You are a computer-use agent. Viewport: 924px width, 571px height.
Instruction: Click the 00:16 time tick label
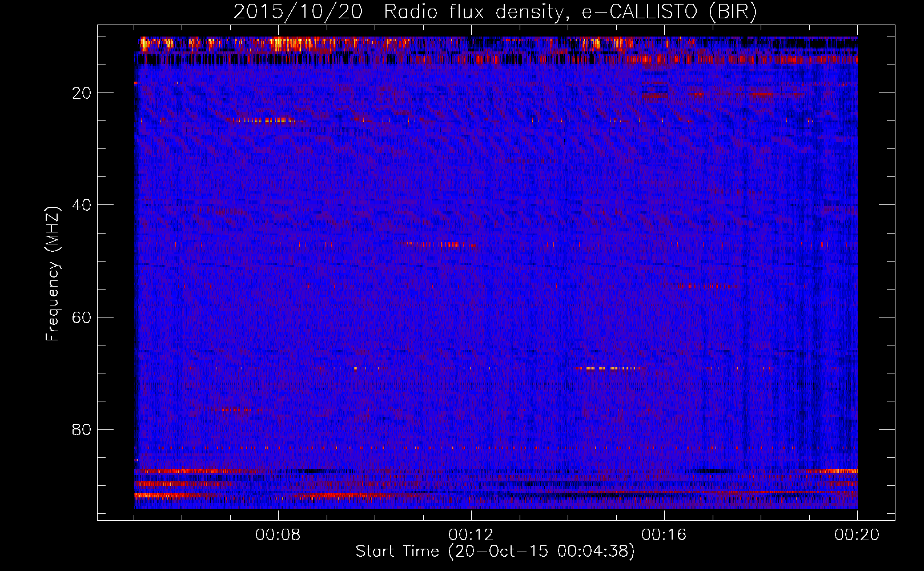pos(664,535)
